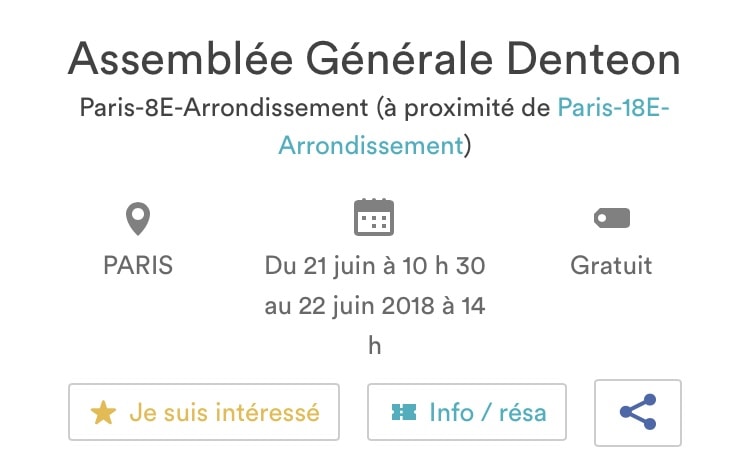Screen dimensions: 750x476
Task: Click the lone "h" ending the date
Action: tap(374, 345)
